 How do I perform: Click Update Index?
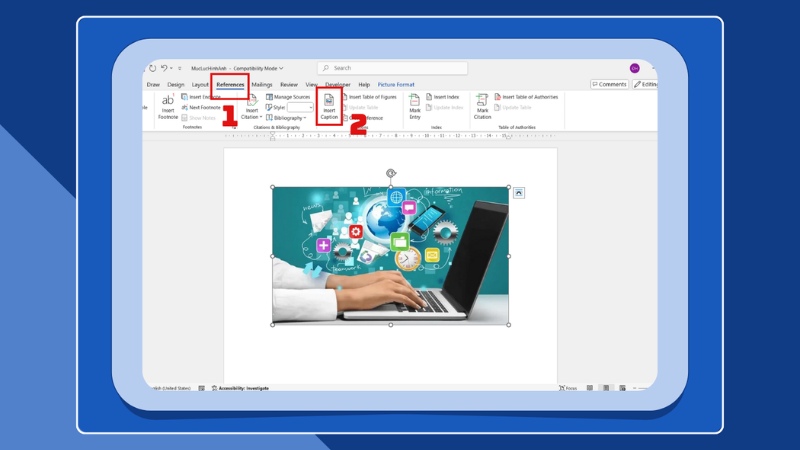[x=444, y=108]
